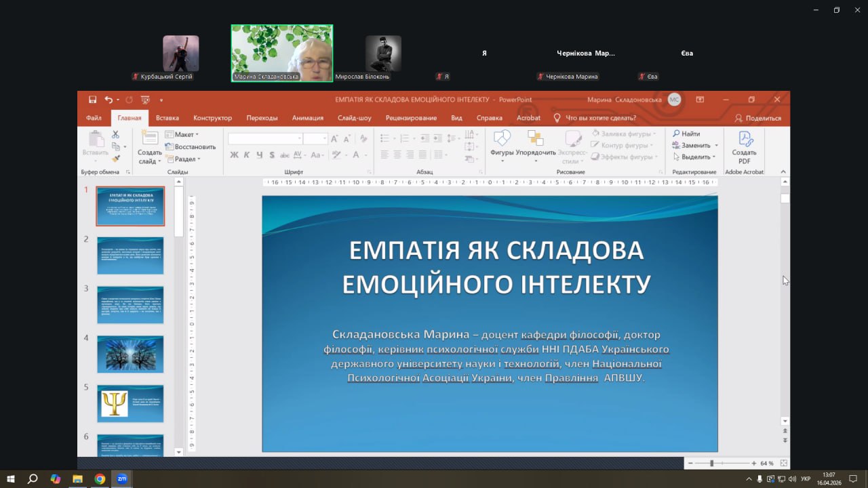Select the Format Painter brush icon
Viewport: 868px width, 488px height.
115,159
